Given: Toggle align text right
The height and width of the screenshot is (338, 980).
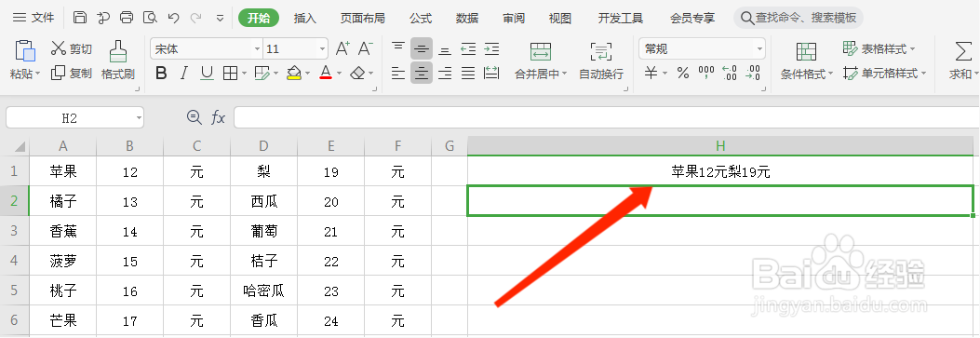Looking at the screenshot, I should [444, 74].
